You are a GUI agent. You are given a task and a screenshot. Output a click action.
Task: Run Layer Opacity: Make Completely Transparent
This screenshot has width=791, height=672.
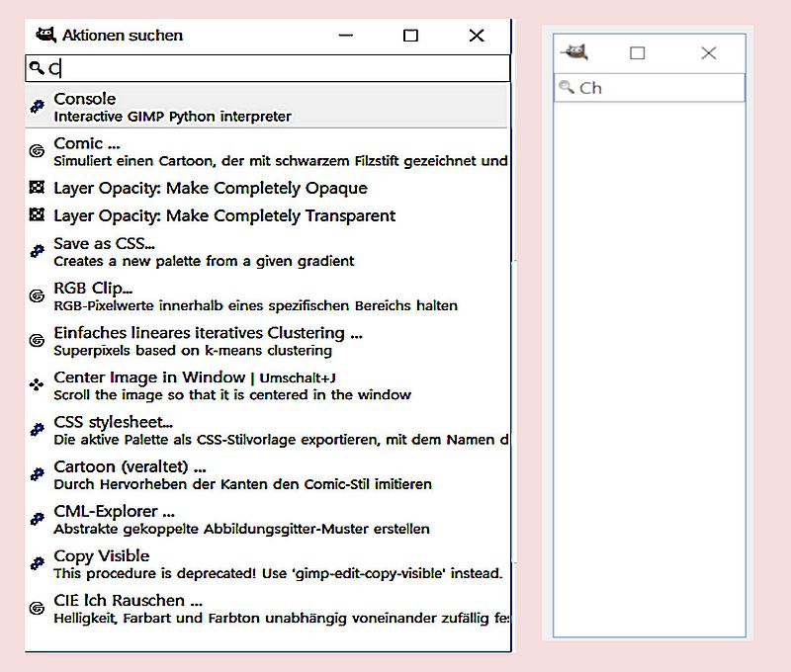(x=266, y=215)
